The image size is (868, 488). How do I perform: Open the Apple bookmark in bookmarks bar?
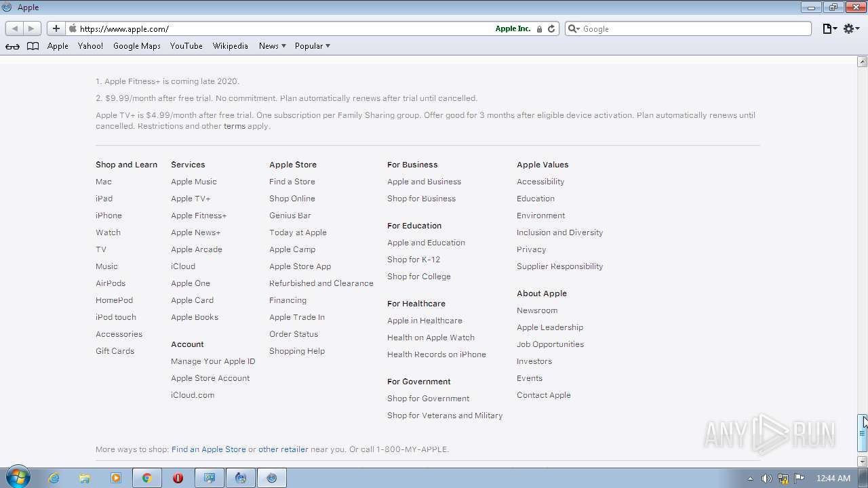[58, 46]
